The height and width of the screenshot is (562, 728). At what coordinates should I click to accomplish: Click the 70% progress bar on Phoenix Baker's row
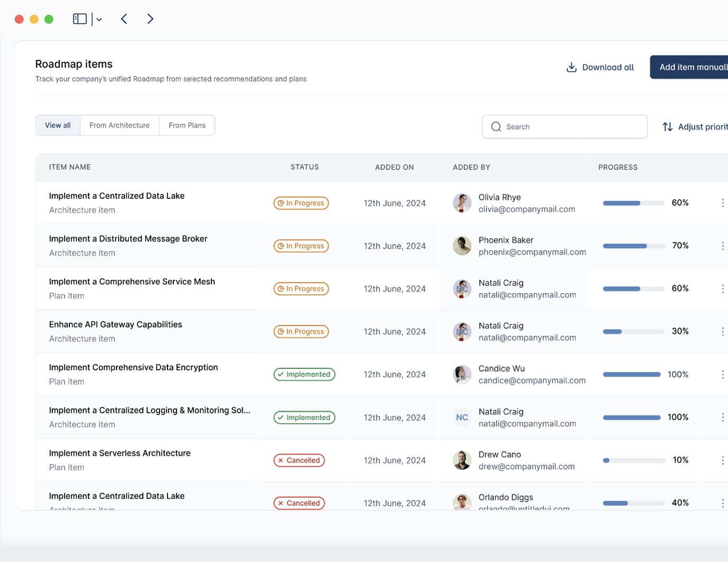(x=634, y=245)
